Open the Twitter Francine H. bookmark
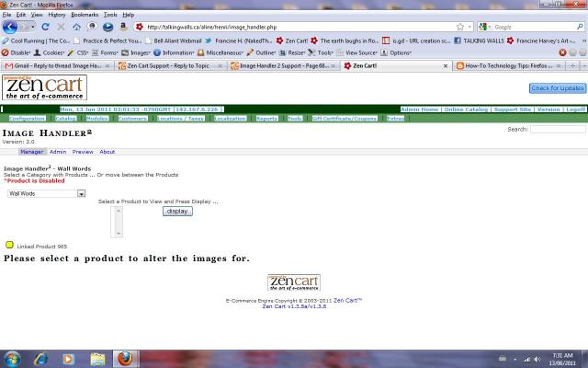 click(x=238, y=40)
